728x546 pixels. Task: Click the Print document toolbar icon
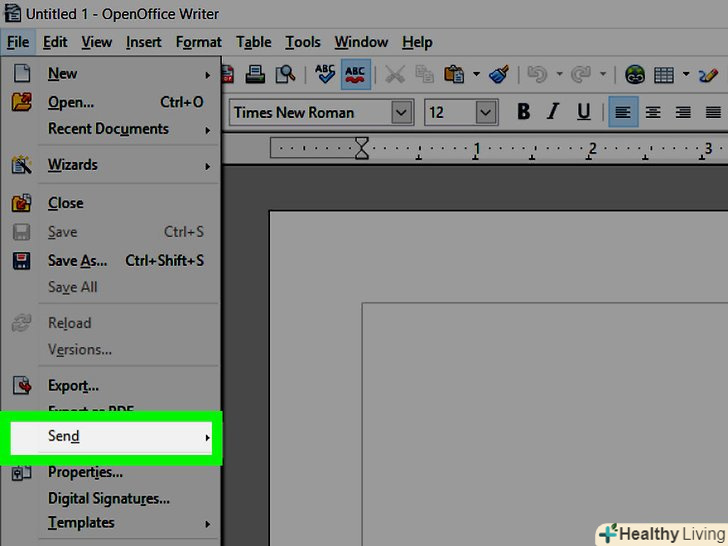[255, 74]
